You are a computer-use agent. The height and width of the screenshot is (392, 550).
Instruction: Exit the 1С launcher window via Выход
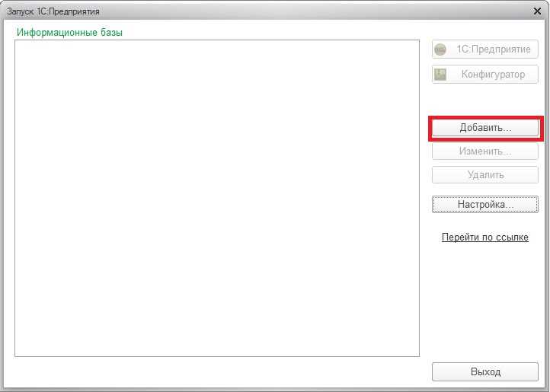click(485, 371)
